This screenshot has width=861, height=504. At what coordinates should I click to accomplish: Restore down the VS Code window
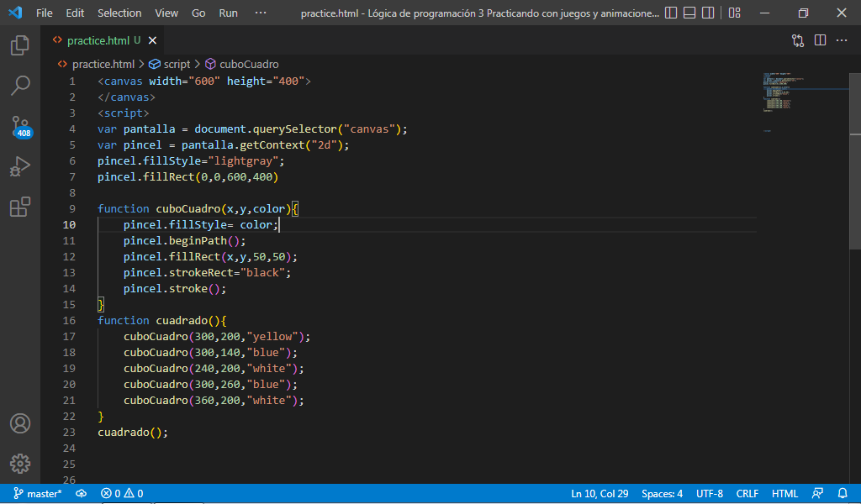(x=803, y=13)
